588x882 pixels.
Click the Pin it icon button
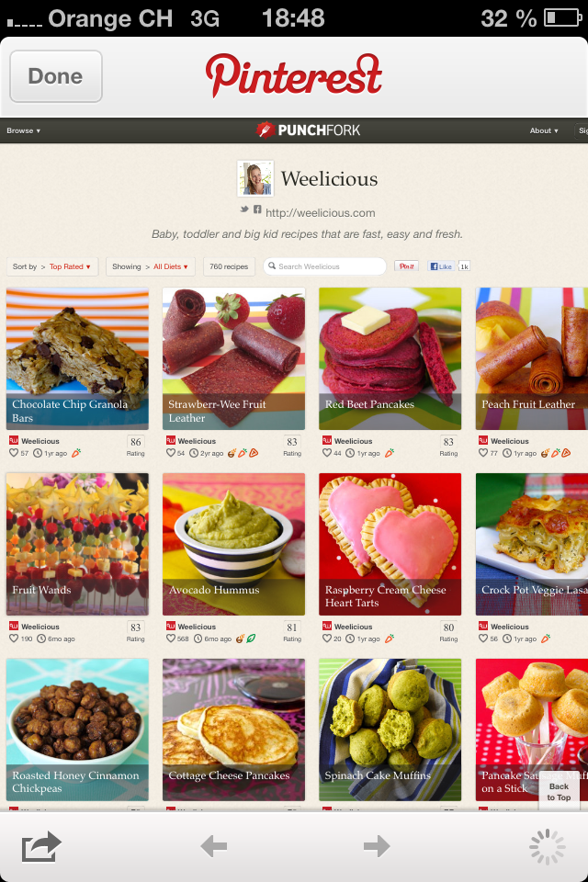[x=406, y=266]
